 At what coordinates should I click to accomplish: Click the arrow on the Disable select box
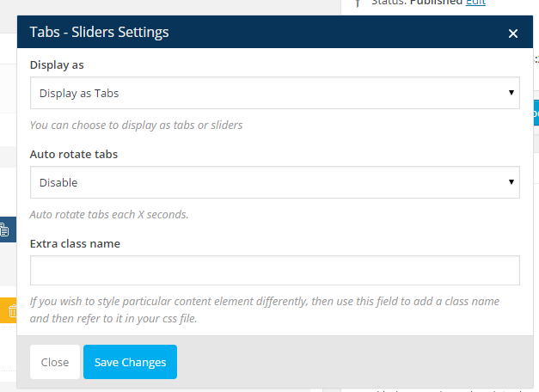(x=511, y=182)
